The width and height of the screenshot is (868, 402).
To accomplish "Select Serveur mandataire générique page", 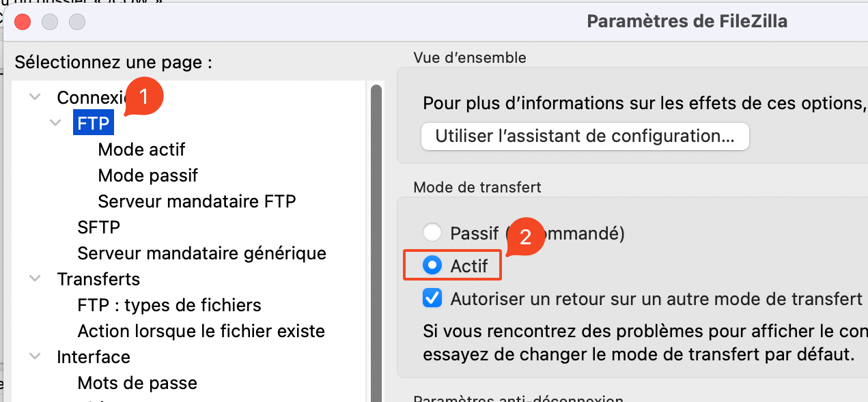I will coord(201,253).
